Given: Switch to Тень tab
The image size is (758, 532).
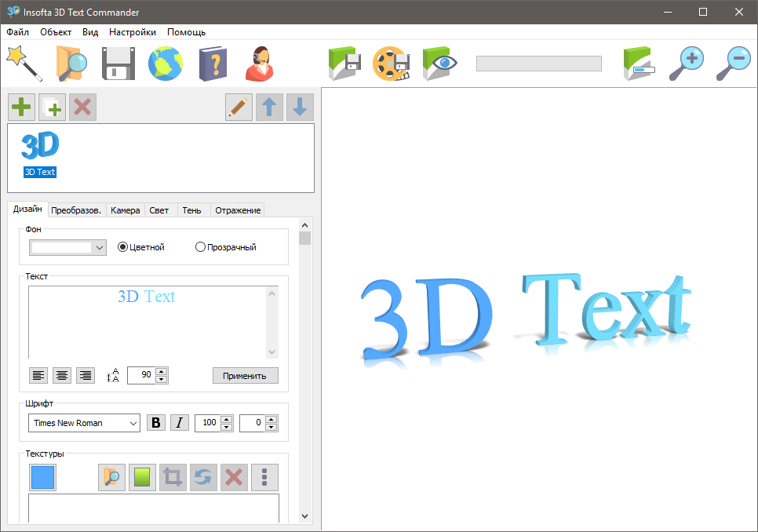Looking at the screenshot, I should 192,210.
